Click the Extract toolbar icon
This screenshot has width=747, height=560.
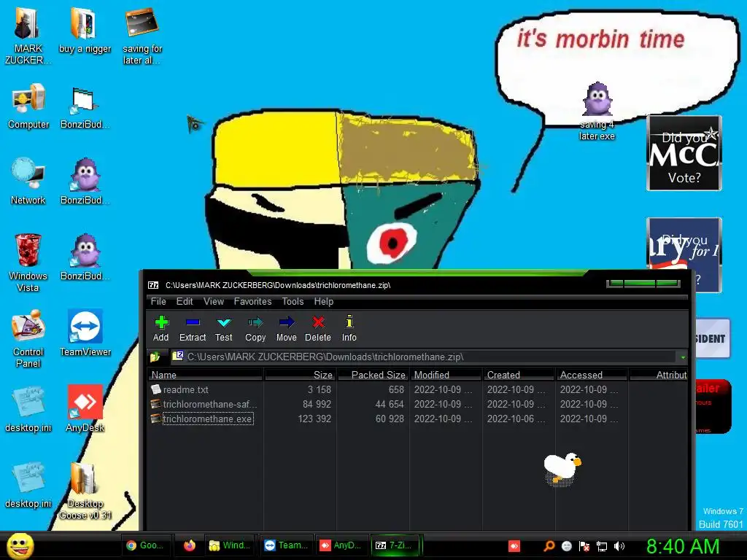click(x=193, y=329)
